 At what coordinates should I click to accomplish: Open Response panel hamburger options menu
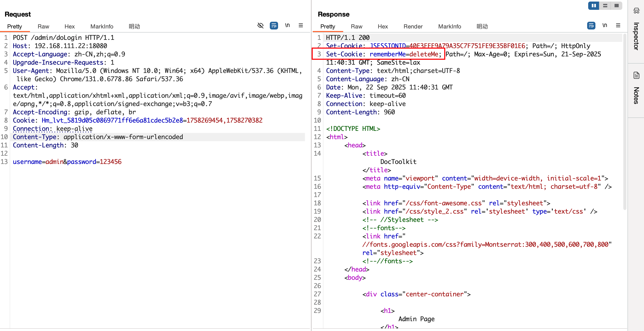pyautogui.click(x=618, y=25)
